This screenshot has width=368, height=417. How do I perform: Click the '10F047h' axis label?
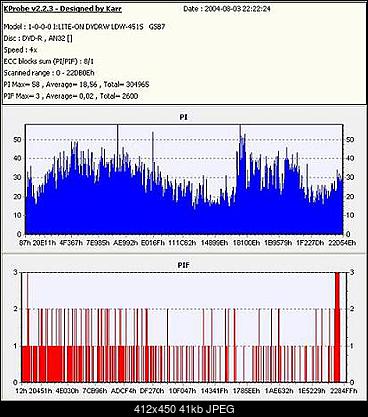point(183,391)
